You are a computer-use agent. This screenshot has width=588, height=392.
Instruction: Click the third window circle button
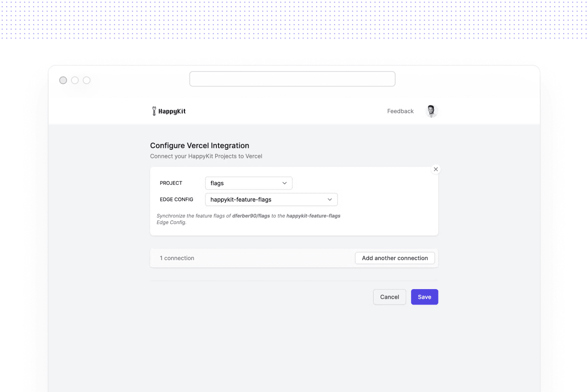(x=87, y=80)
